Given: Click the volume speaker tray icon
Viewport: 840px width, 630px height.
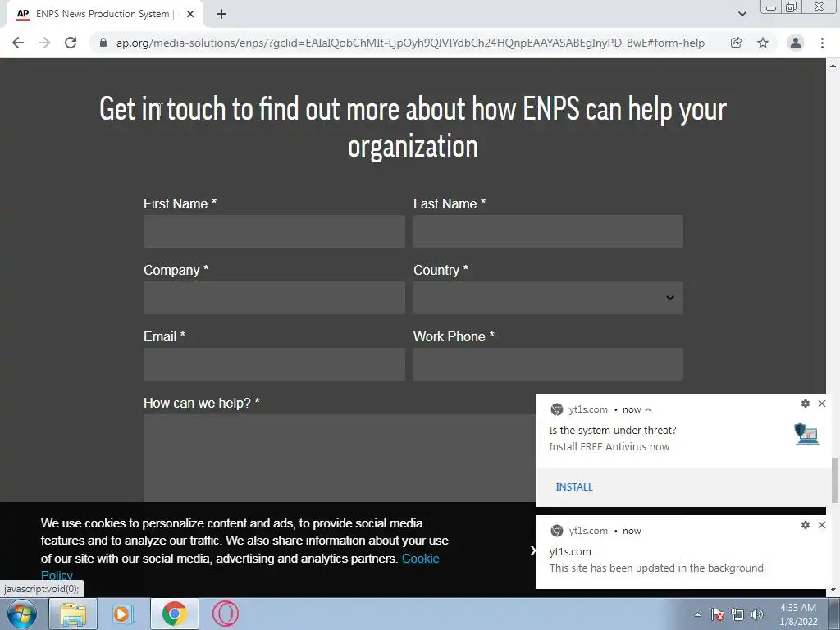Looking at the screenshot, I should click(x=756, y=614).
